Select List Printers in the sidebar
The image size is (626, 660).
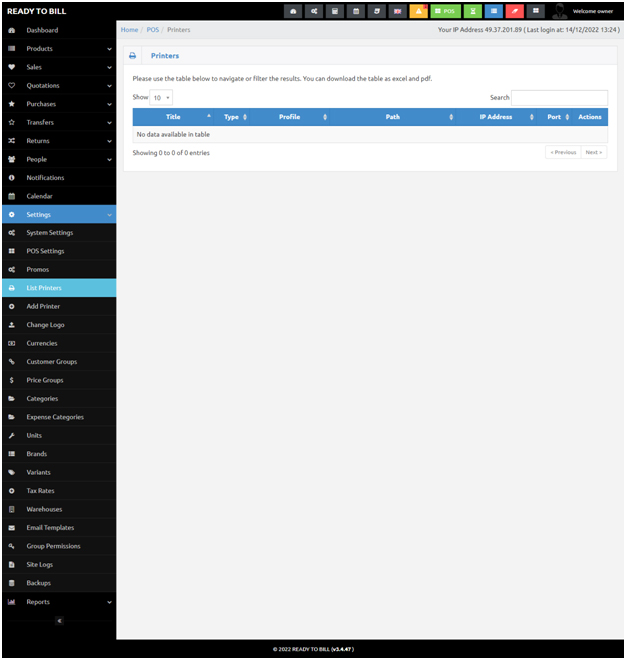[x=59, y=288]
